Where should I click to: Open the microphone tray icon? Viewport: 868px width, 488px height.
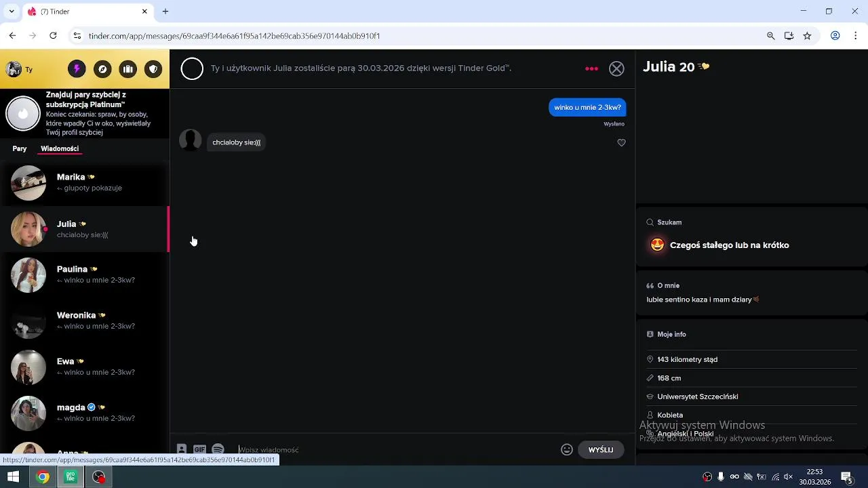pyautogui.click(x=721, y=477)
